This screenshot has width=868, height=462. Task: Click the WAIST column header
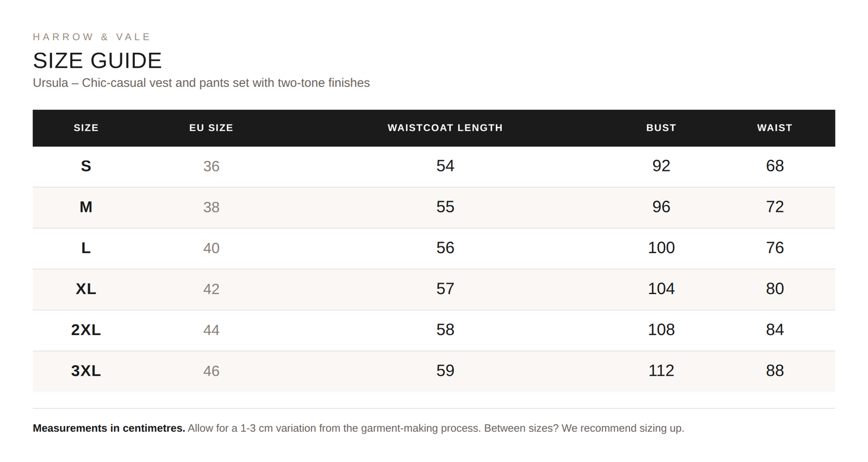click(x=775, y=128)
